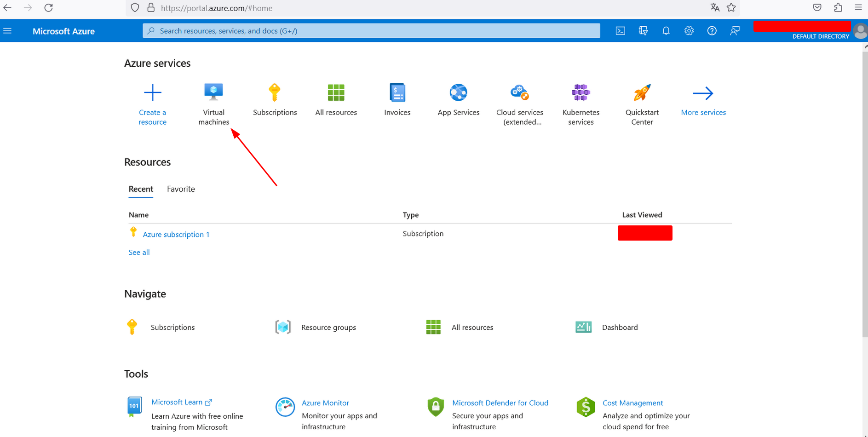Open the Azure Monitor link
Viewport: 868px width, 437px height.
click(x=325, y=403)
